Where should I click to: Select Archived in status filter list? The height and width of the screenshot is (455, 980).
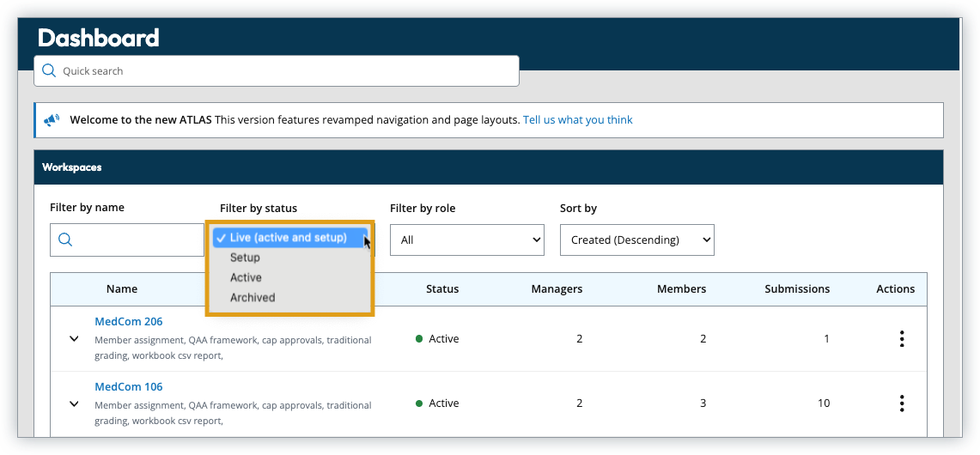point(253,298)
